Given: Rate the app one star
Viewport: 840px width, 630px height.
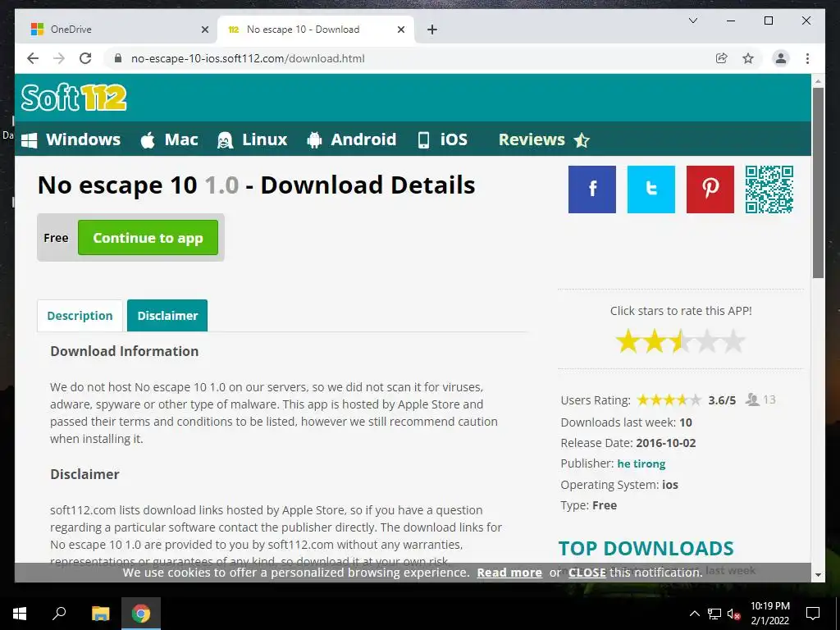Looking at the screenshot, I should click(628, 341).
